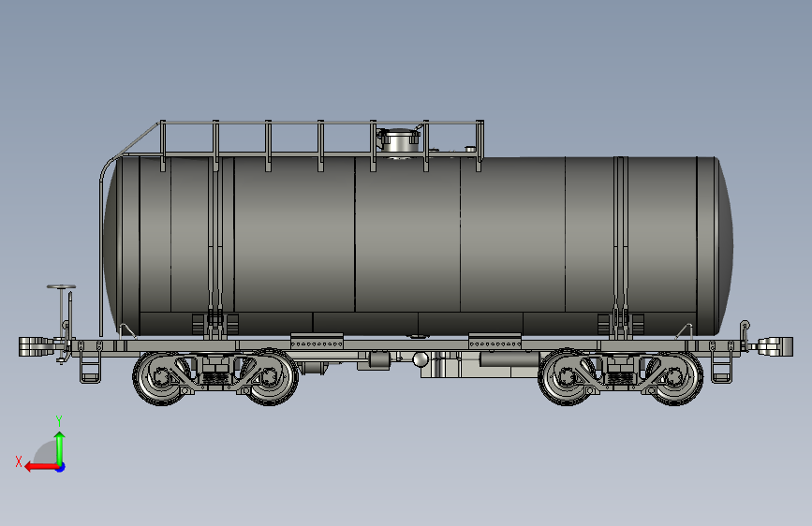
Task: Select the coupler at the brake-wheel end
Action: point(37,346)
